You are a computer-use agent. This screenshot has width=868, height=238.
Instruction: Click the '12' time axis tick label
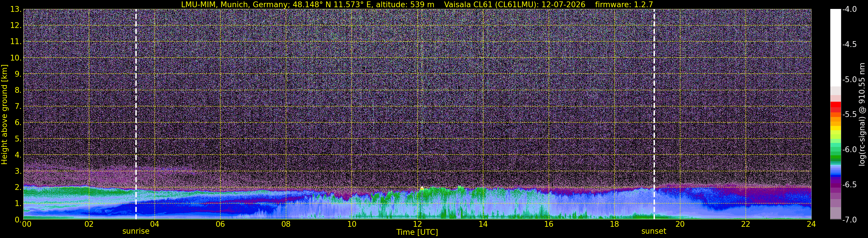click(417, 224)
